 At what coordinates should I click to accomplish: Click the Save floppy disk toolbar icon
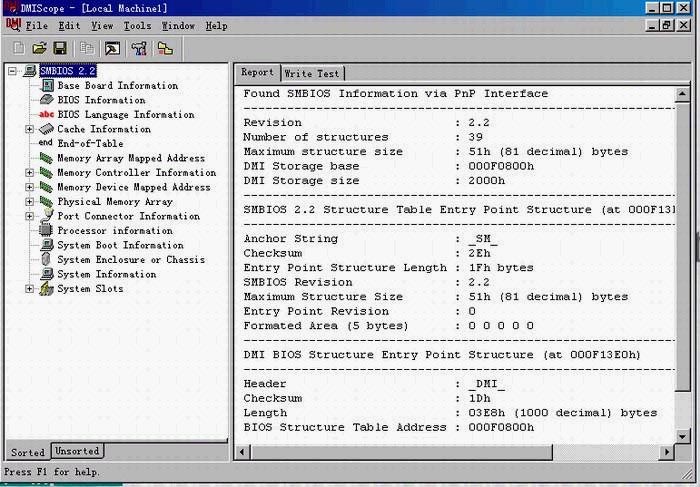[60, 48]
